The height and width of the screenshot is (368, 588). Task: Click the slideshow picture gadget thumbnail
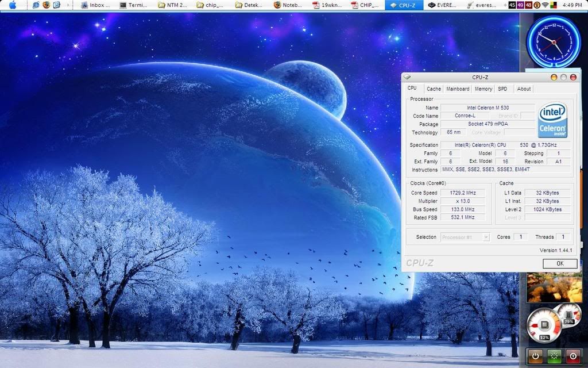(x=554, y=287)
